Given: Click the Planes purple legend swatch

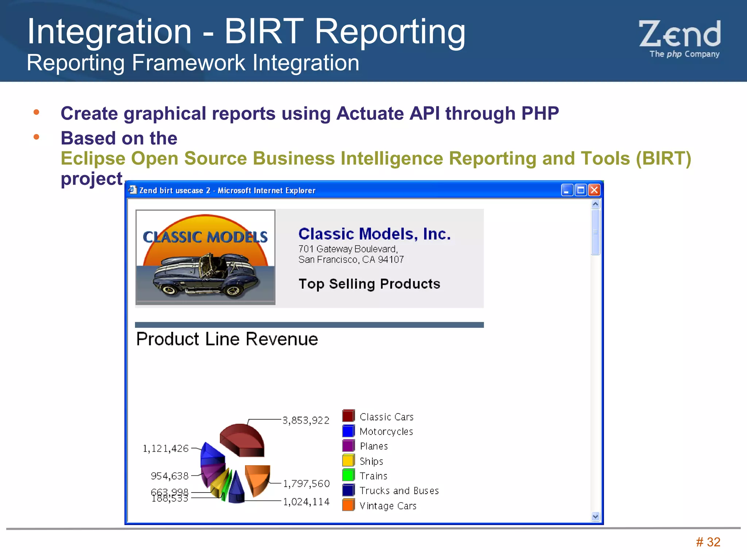Looking at the screenshot, I should click(x=348, y=446).
